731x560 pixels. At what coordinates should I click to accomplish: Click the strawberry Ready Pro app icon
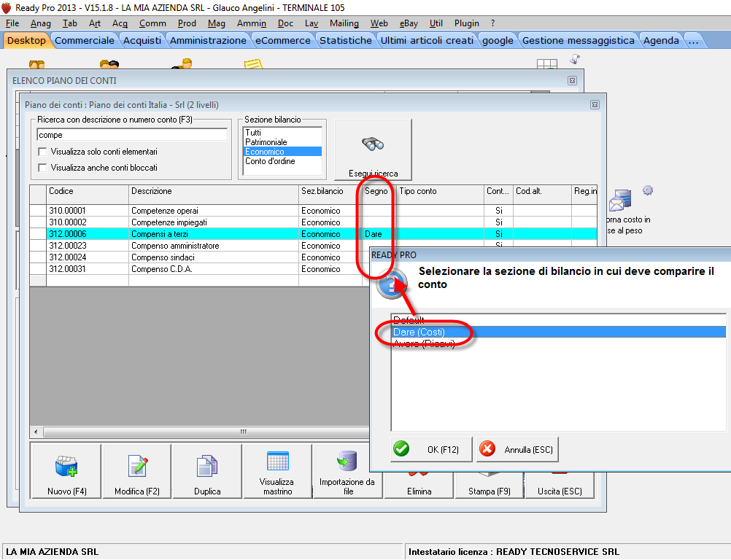click(7, 7)
